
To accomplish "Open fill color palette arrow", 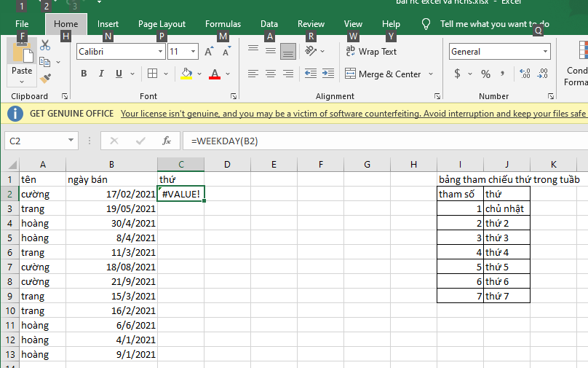I will pos(199,74).
